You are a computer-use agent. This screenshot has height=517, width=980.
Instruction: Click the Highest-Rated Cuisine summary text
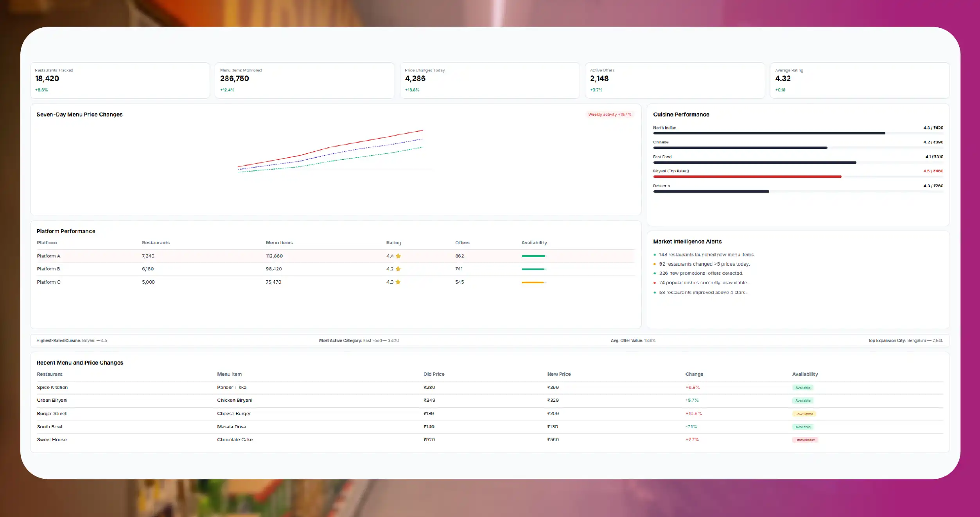coord(72,341)
